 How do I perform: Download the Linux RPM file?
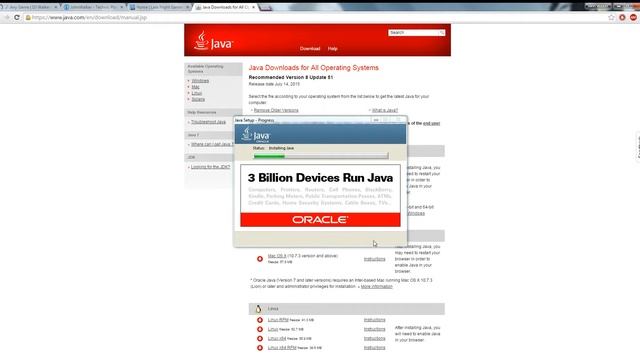pos(278,320)
